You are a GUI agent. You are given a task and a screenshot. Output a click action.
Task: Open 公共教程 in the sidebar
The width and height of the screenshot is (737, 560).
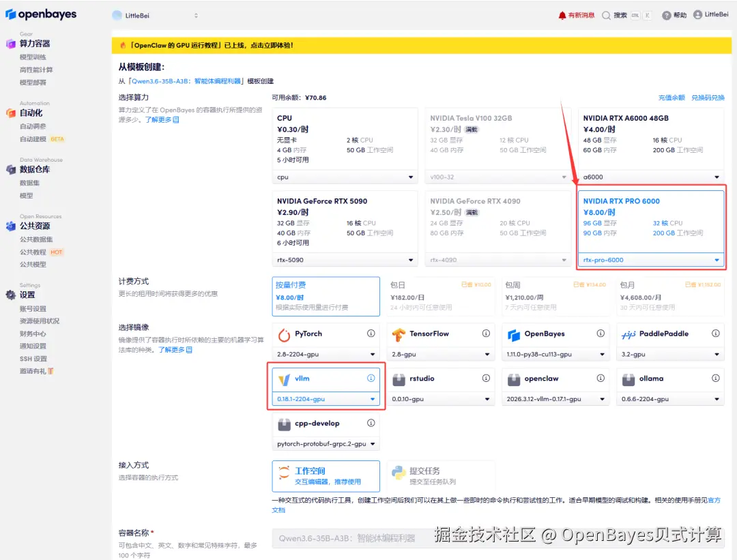click(x=33, y=252)
